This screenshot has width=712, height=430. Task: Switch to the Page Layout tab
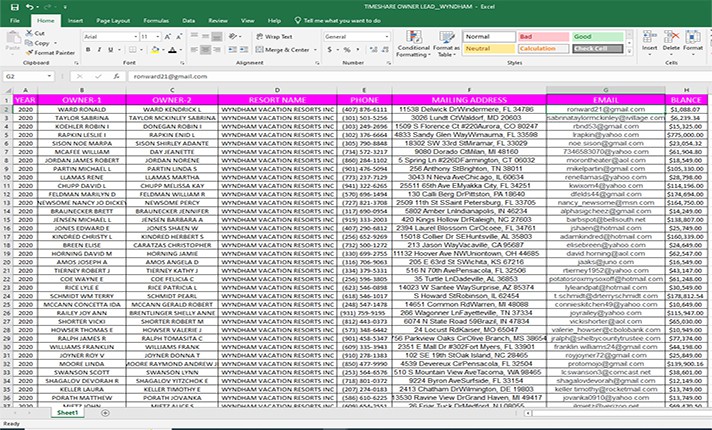tap(113, 20)
